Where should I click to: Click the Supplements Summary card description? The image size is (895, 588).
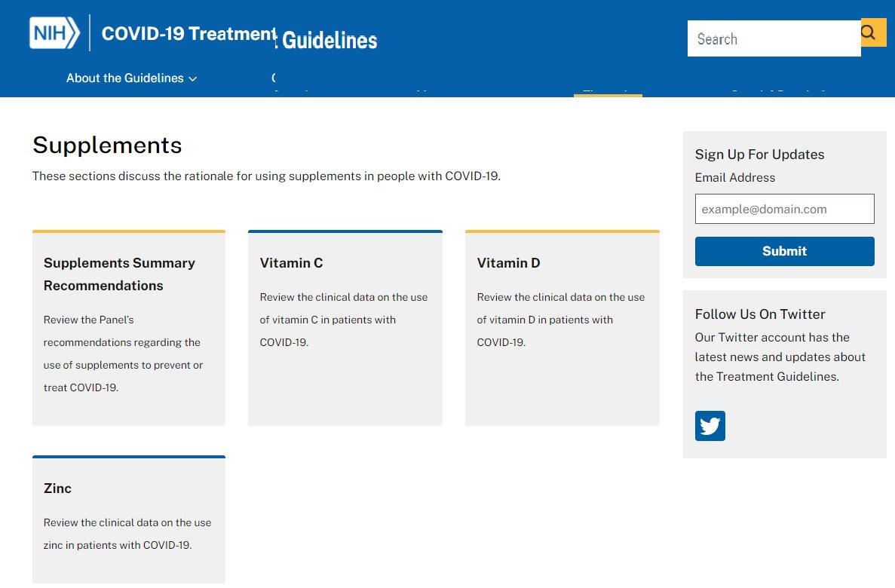[x=122, y=354]
